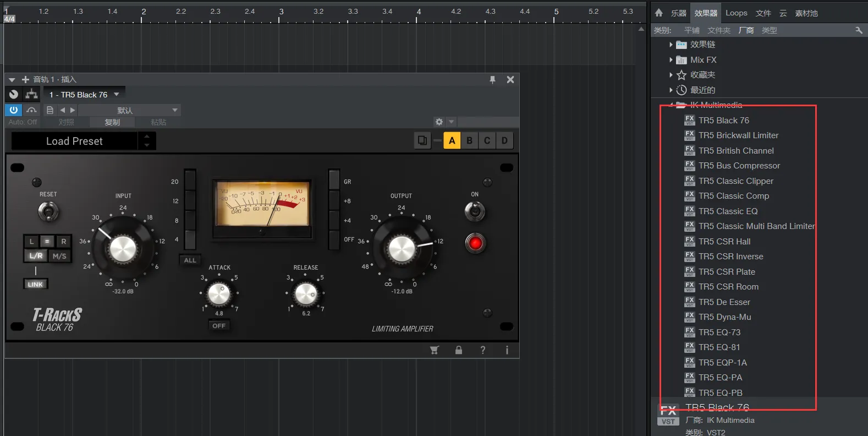The image size is (868, 436).
Task: Pin the plugin window with pin icon
Action: point(492,80)
